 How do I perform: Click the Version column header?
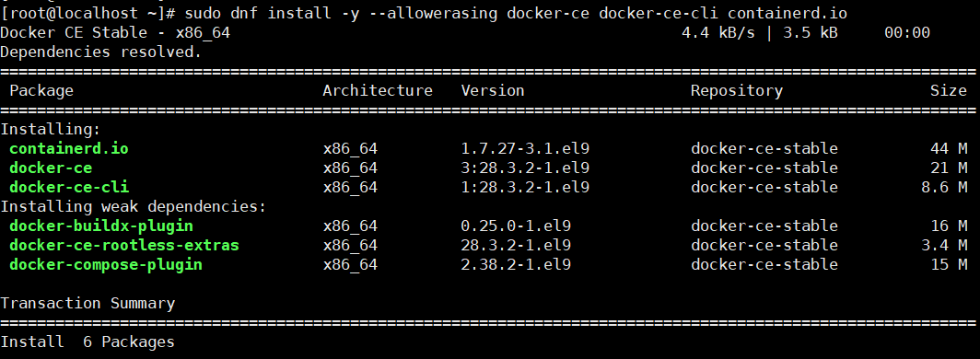(x=493, y=90)
